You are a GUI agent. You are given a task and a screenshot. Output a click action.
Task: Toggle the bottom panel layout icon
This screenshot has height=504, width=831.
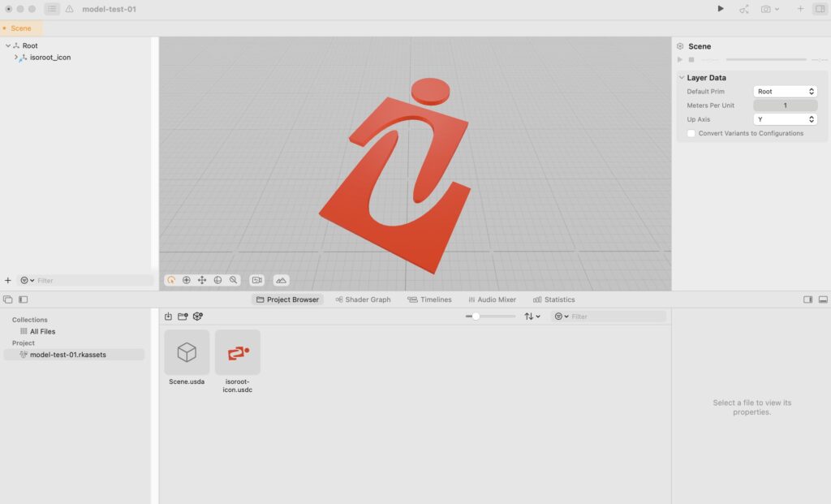823,299
